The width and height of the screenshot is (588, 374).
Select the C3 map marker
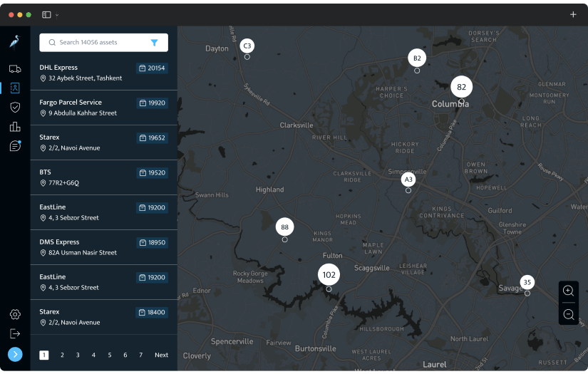(x=247, y=46)
